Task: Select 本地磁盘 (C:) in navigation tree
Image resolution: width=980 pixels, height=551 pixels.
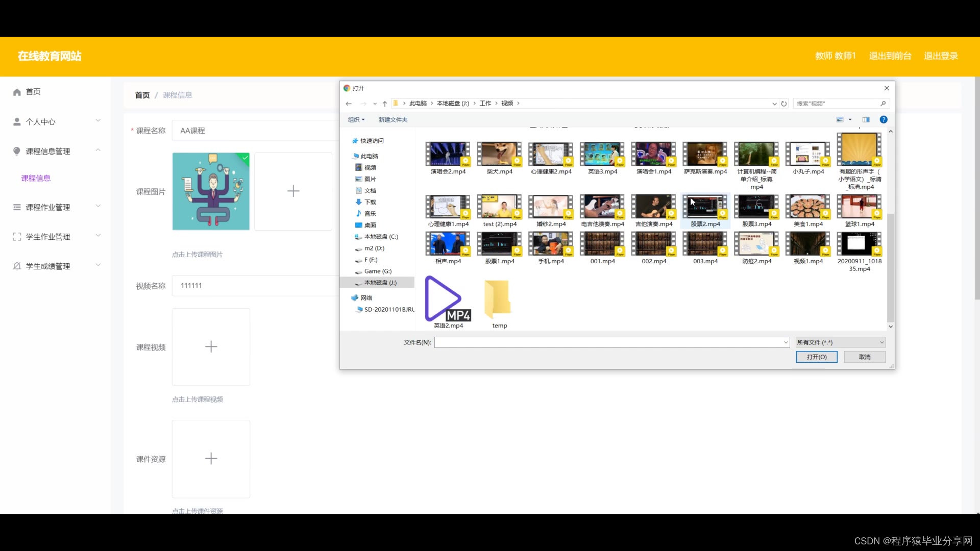Action: pos(381,237)
